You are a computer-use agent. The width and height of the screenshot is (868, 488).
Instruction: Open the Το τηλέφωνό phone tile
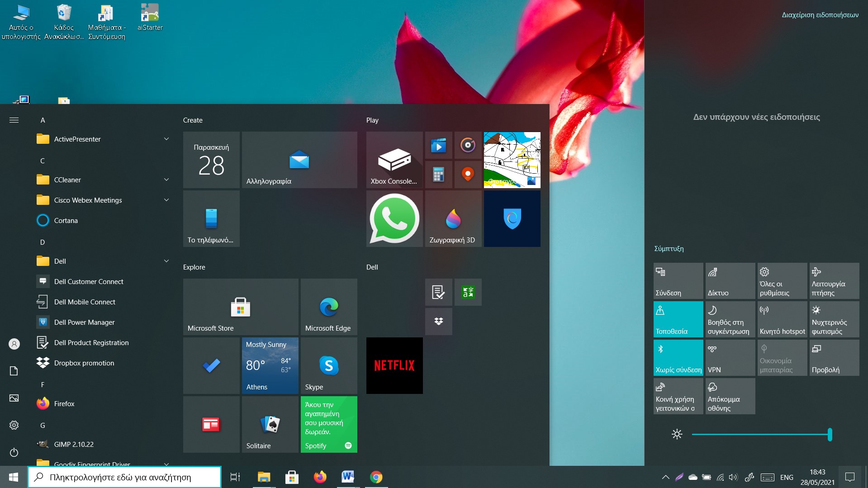pos(211,218)
